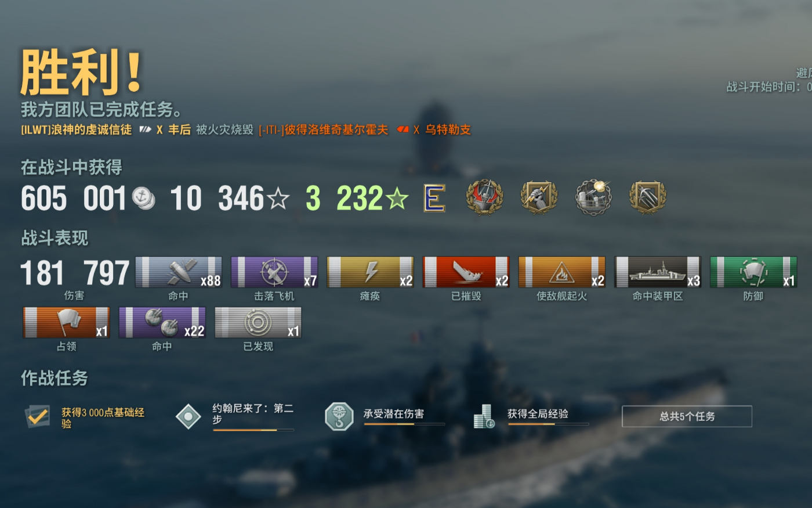Click the secondary hits ribbon x22
The height and width of the screenshot is (508, 812).
point(162,323)
